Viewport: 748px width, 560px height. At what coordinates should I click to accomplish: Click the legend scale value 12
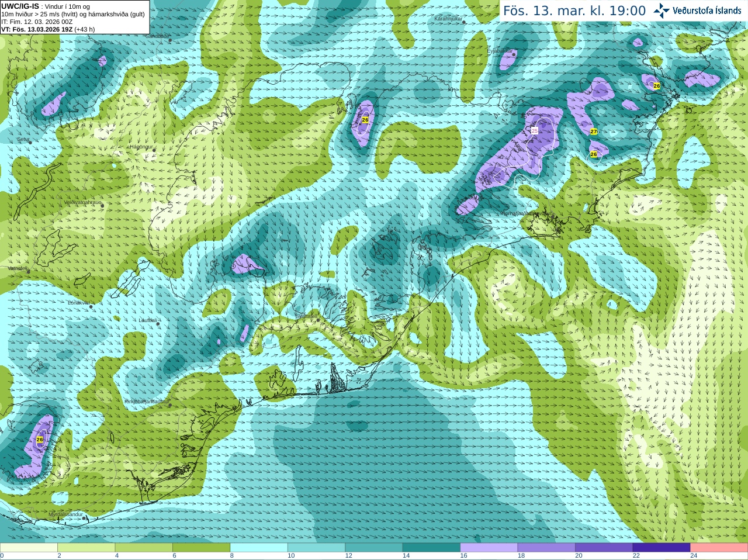click(348, 556)
